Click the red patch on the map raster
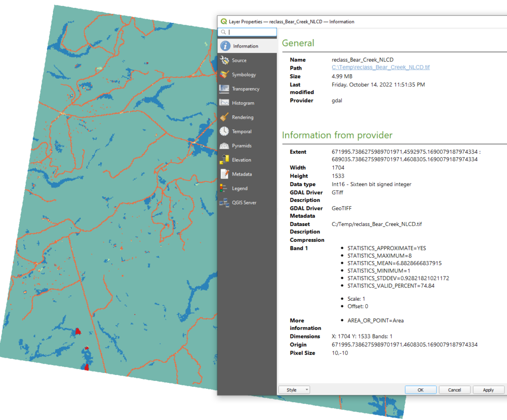This screenshot has width=507, height=420. pos(77,331)
